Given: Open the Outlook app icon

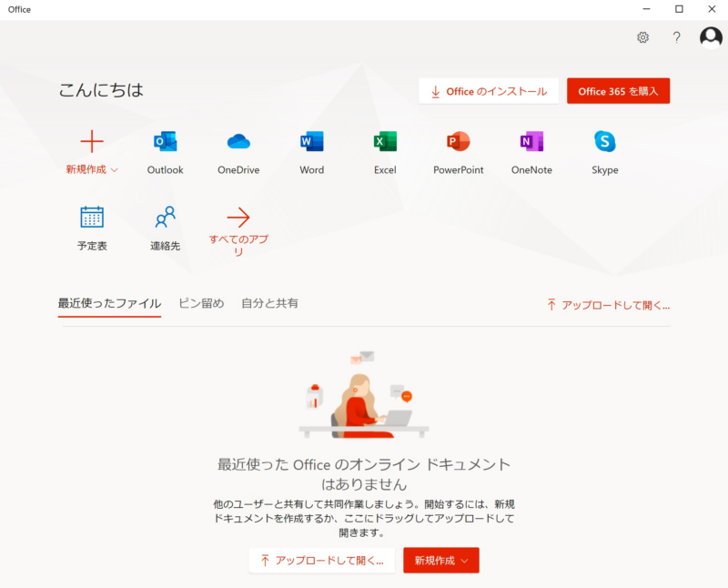Looking at the screenshot, I should (166, 142).
